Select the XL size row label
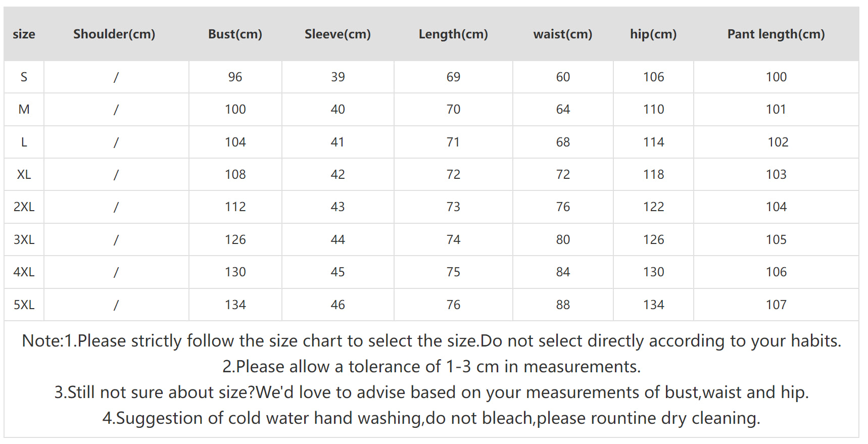 [24, 174]
